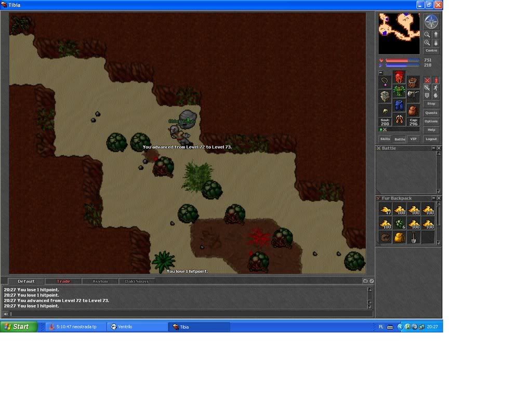This screenshot has width=532, height=399.
Task: Move minimap one floor up
Action: click(436, 35)
